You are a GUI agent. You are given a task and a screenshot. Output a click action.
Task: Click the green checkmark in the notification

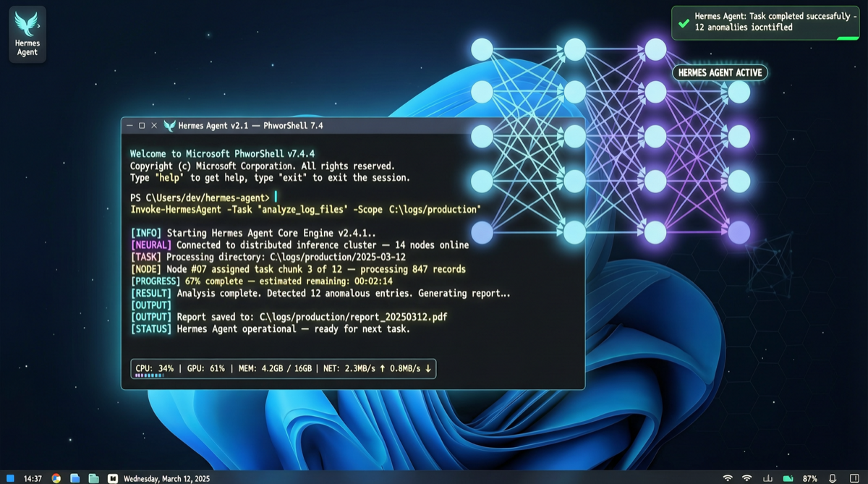point(684,22)
